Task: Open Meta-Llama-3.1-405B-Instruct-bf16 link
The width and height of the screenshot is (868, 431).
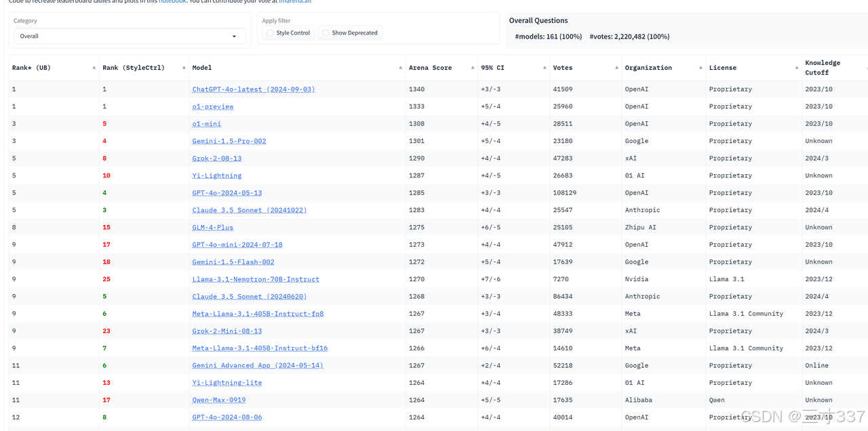Action: click(260, 348)
